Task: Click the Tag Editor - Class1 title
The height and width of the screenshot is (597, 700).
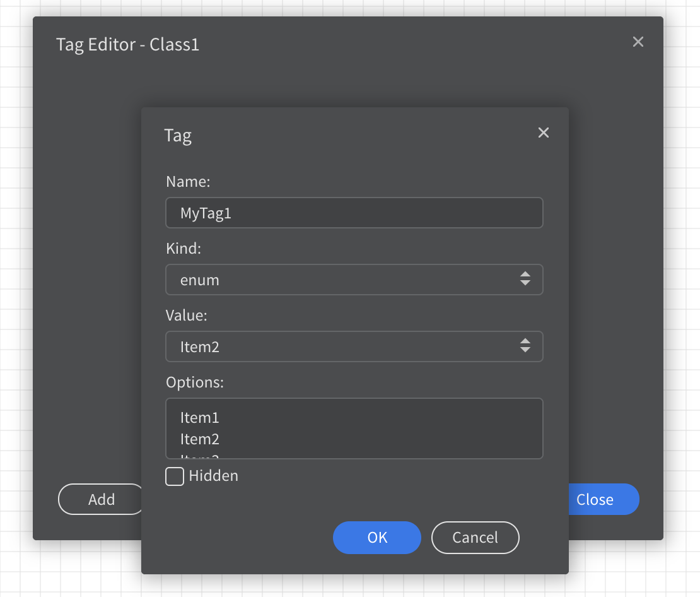Action: point(128,45)
